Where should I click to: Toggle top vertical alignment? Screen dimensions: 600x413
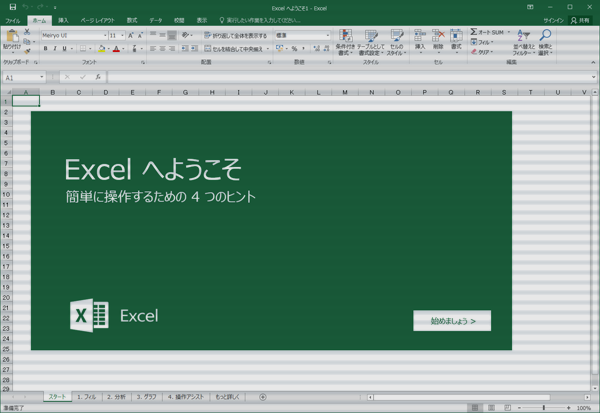(153, 35)
